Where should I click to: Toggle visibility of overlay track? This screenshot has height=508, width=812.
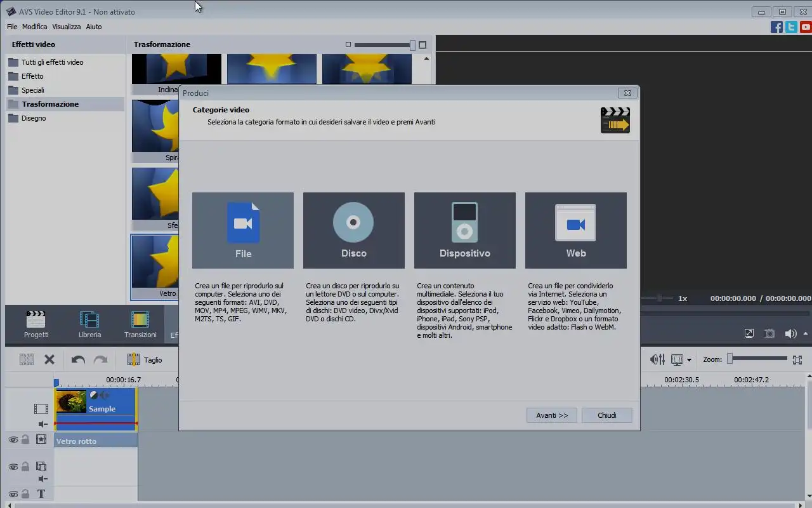coord(13,467)
